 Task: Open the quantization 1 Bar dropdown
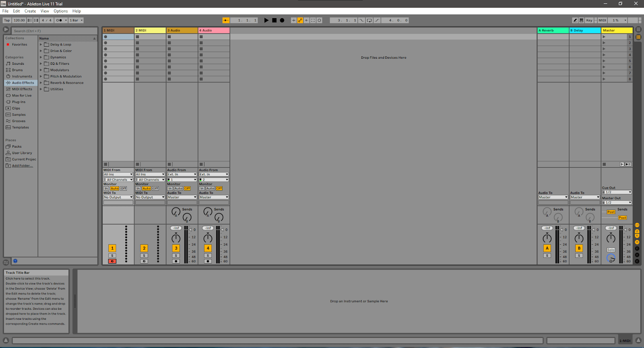point(76,20)
